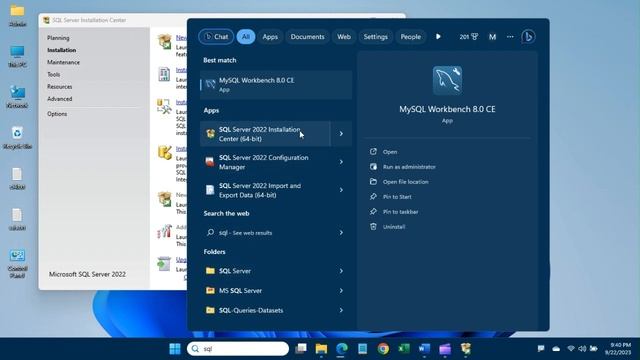Select Tools in SQL Server Installation Center
640x360 pixels.
click(x=53, y=75)
